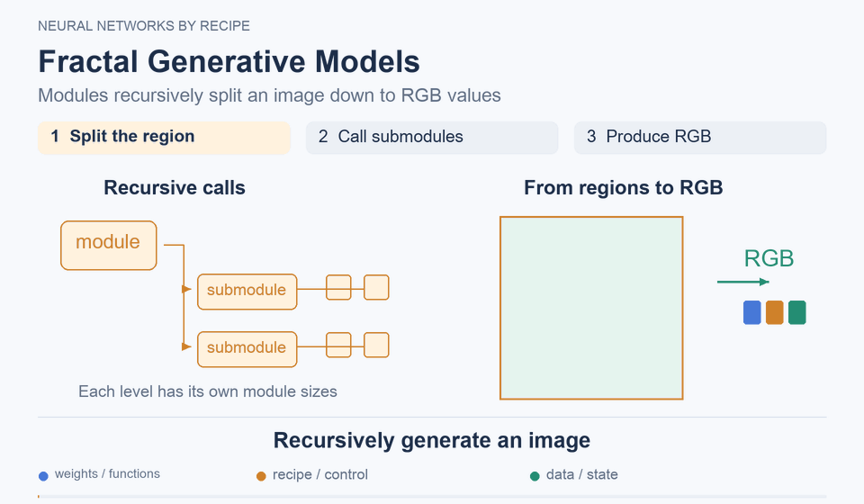The height and width of the screenshot is (504, 864).
Task: Click the "Recursive calls" heading
Action: [x=174, y=188]
